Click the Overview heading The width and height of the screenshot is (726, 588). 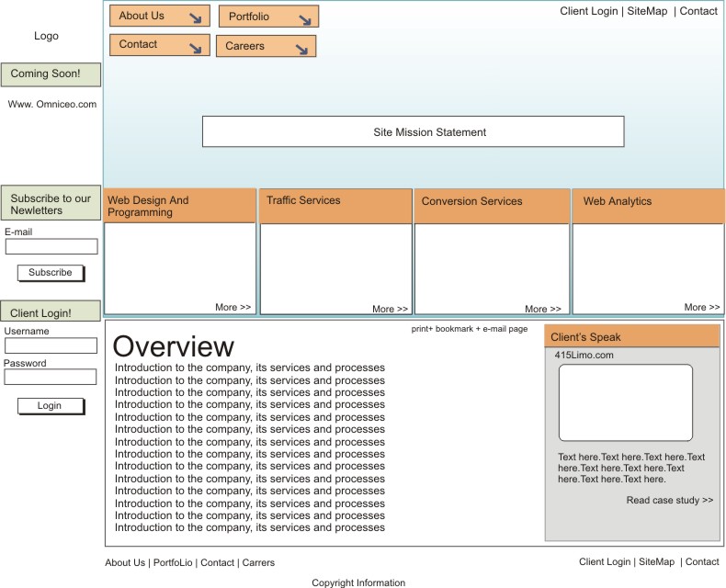tap(174, 346)
